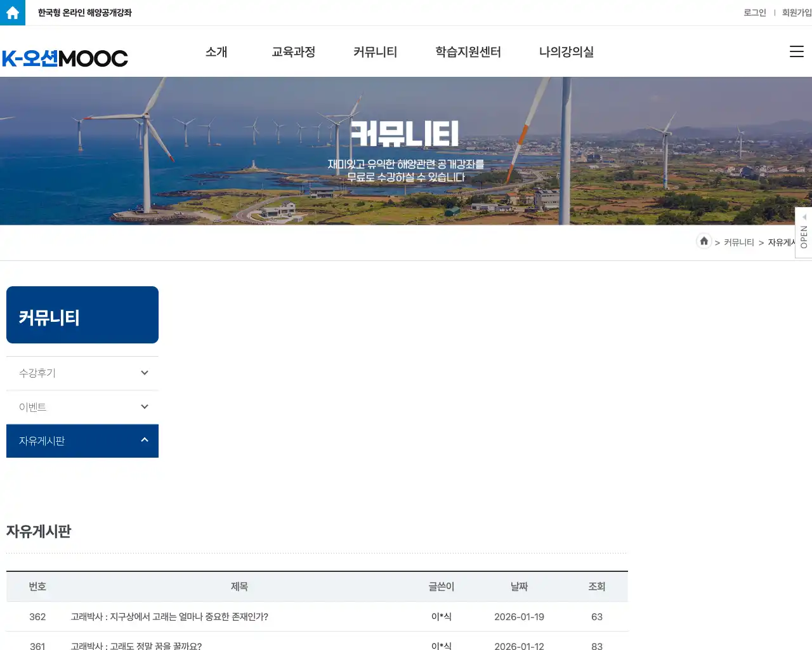Click the 로그인 link
Image resolution: width=812 pixels, height=650 pixels.
754,13
